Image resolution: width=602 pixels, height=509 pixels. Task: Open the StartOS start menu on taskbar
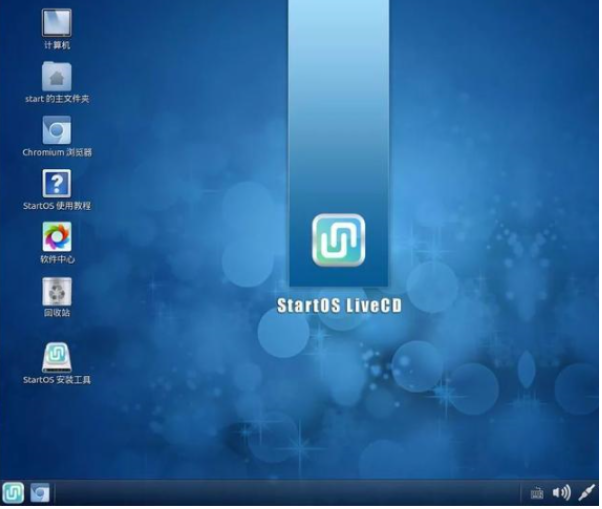coord(13,493)
